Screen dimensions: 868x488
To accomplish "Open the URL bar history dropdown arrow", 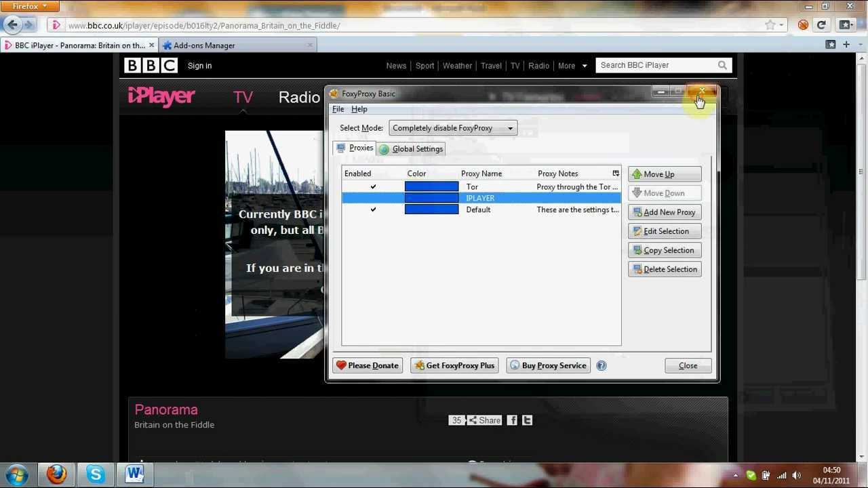I will point(782,25).
